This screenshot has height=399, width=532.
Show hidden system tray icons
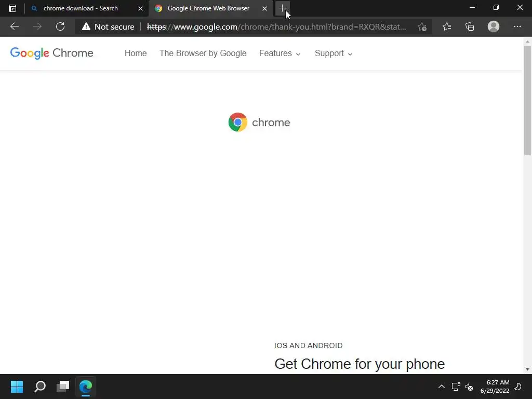[x=442, y=387]
